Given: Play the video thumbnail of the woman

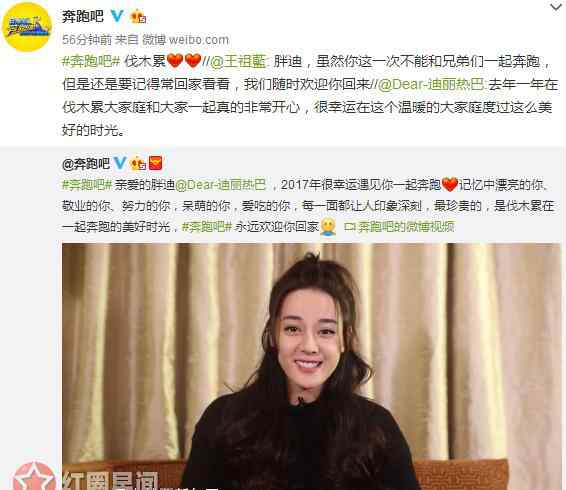Looking at the screenshot, I should pyautogui.click(x=312, y=367).
